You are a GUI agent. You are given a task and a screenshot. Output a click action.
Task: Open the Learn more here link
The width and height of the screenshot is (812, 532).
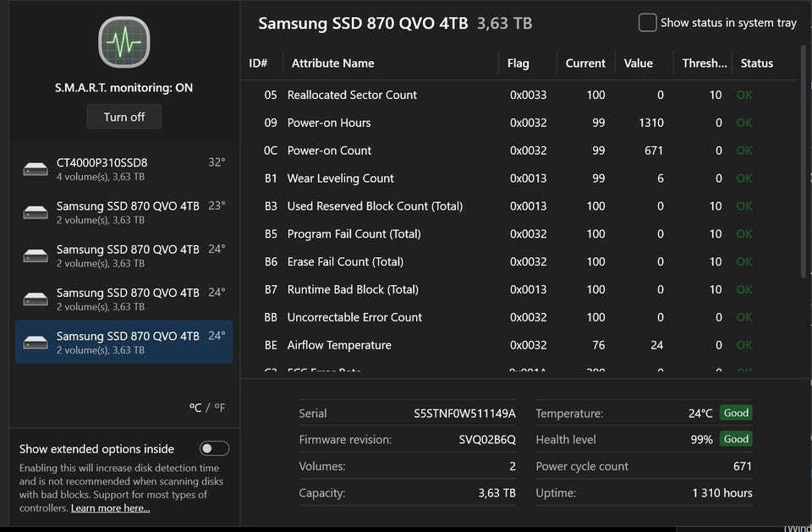click(x=110, y=508)
